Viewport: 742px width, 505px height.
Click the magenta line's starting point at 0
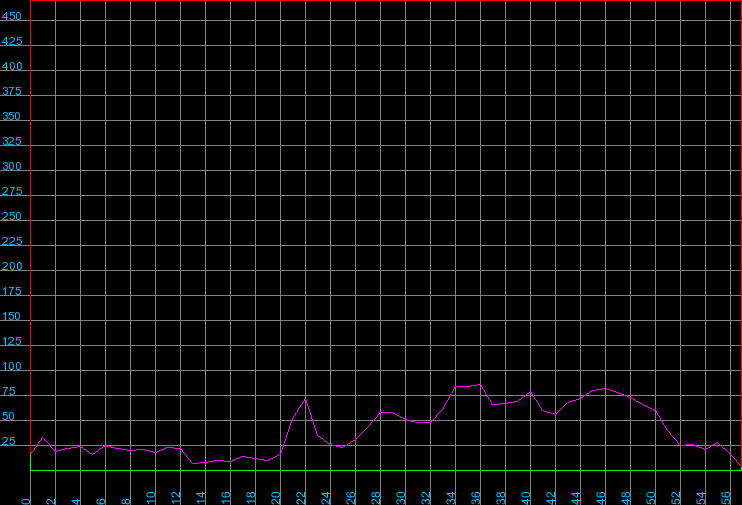30,454
